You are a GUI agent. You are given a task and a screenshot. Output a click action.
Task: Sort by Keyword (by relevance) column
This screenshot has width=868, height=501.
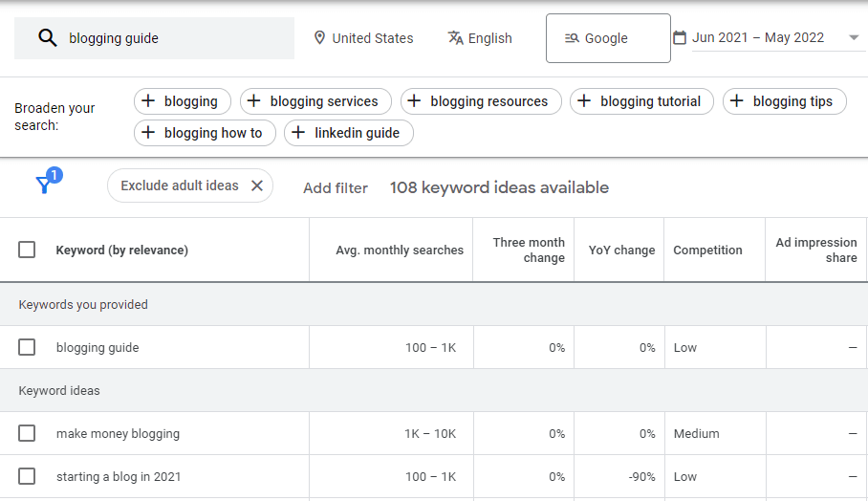[121, 250]
